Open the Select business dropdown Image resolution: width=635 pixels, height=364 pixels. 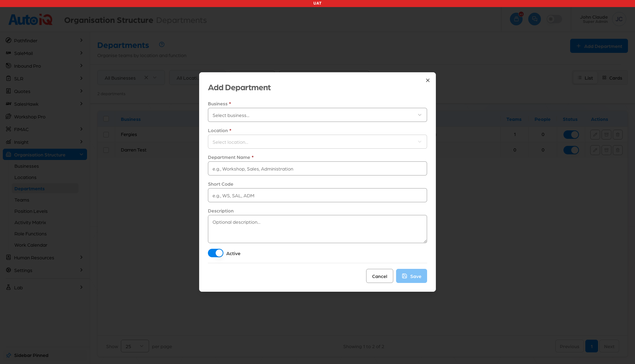317,115
